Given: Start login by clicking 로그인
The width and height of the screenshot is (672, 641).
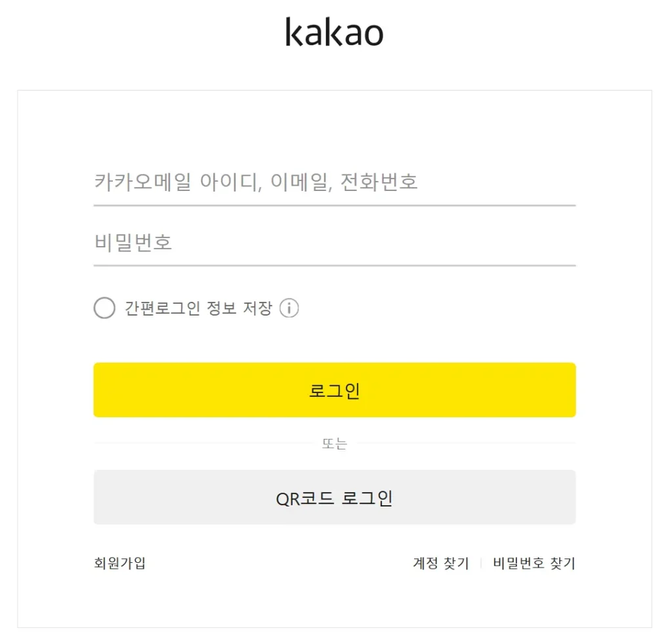Looking at the screenshot, I should click(335, 389).
